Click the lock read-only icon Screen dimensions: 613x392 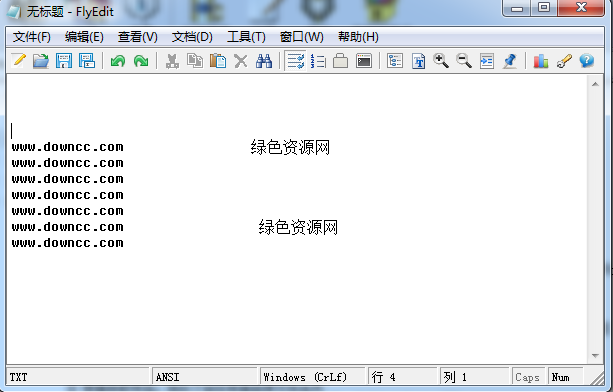(341, 61)
